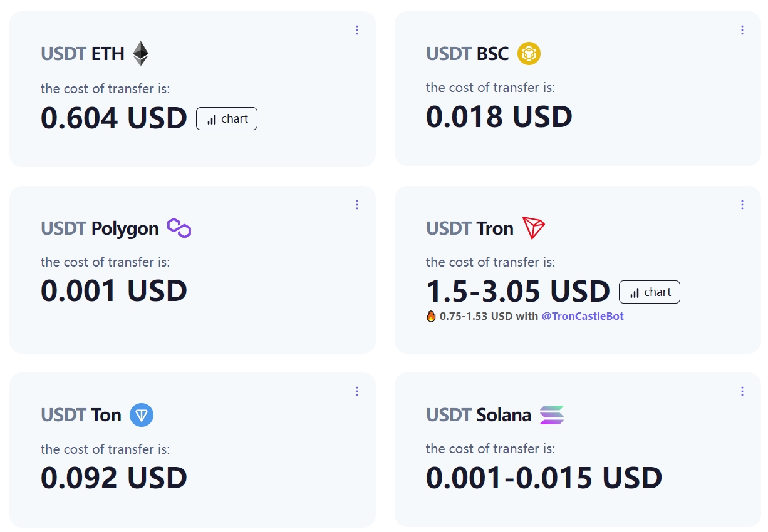Click the blue Ton logo icon
Image resolution: width=768 pixels, height=532 pixels.
(x=142, y=415)
